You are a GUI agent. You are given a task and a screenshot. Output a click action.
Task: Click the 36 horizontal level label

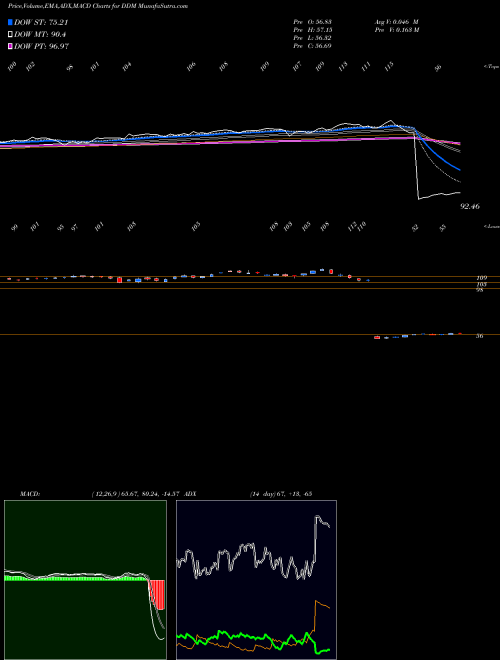(479, 336)
